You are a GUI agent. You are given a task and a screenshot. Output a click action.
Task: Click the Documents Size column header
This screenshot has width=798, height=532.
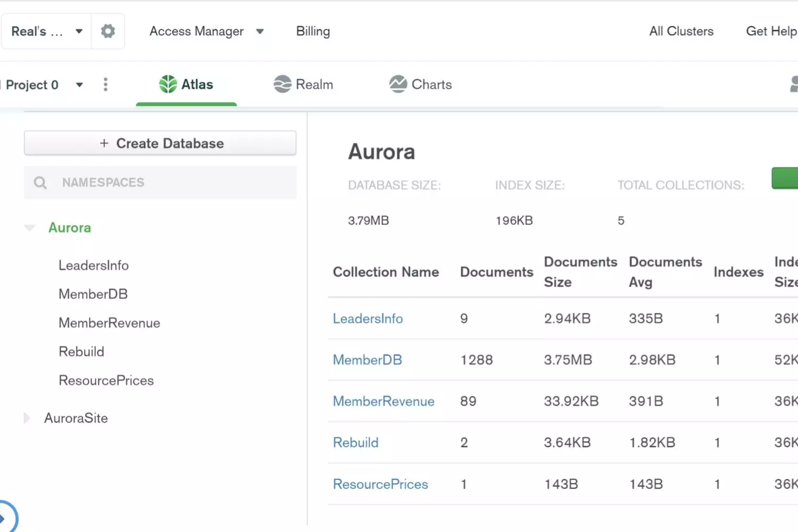[580, 272]
